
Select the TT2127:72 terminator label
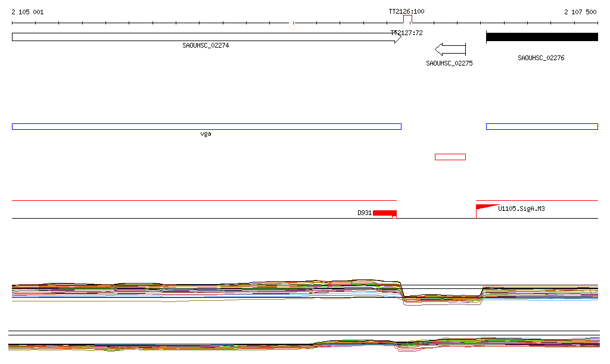click(407, 33)
